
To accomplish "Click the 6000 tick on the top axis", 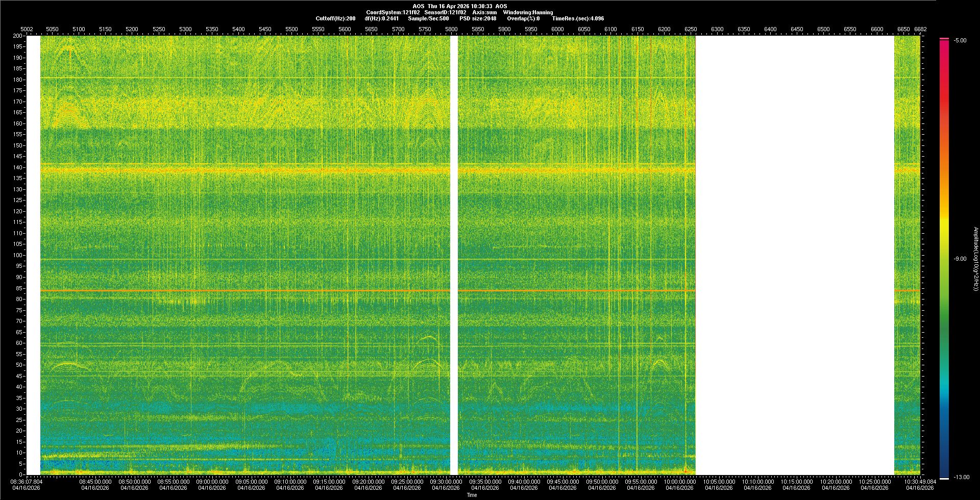I will [557, 29].
